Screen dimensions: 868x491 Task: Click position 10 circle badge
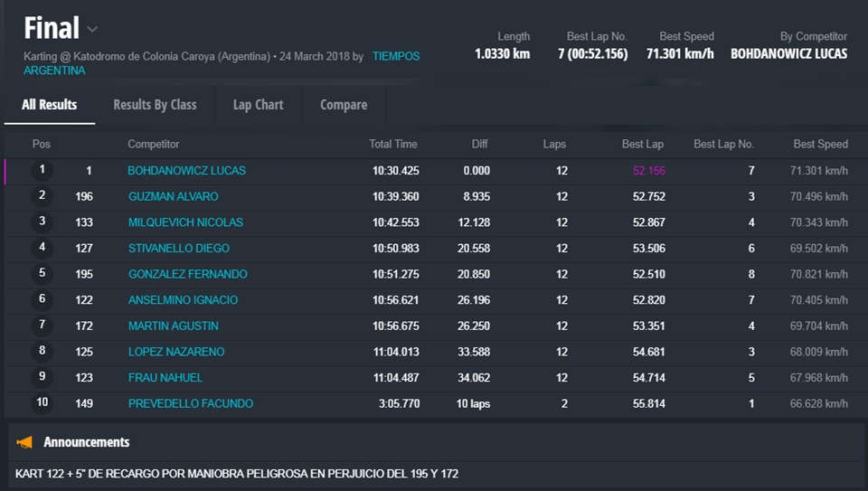click(x=42, y=403)
